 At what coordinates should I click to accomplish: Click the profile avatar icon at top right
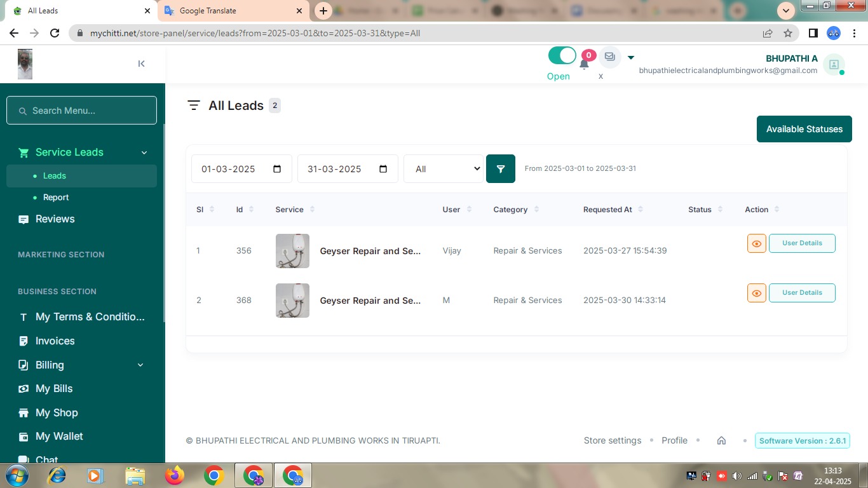834,64
